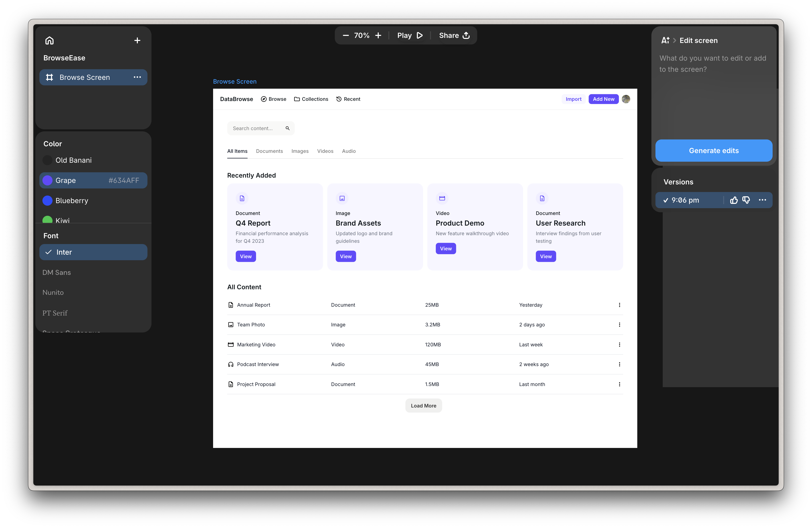
Task: Select the DM Sans font option
Action: 57,272
